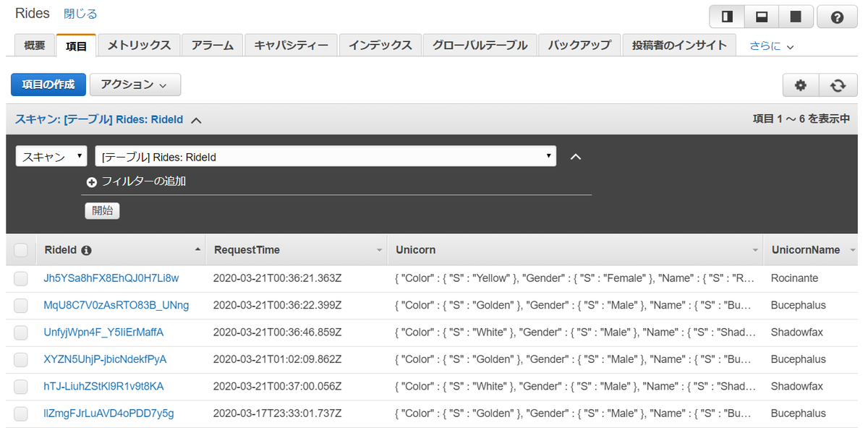Click the 開始 button to run scan

tap(102, 211)
